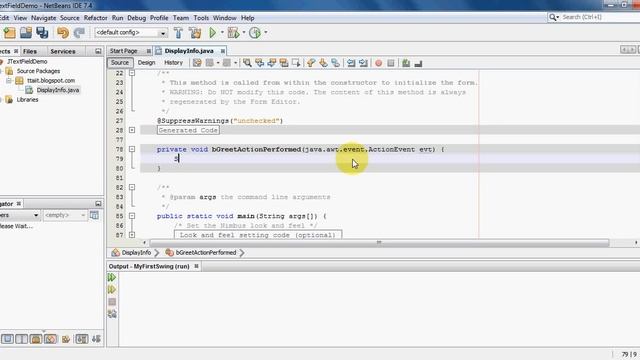Click the Open Project toolbar icon
Screen dimensions: 640x360
26,33
